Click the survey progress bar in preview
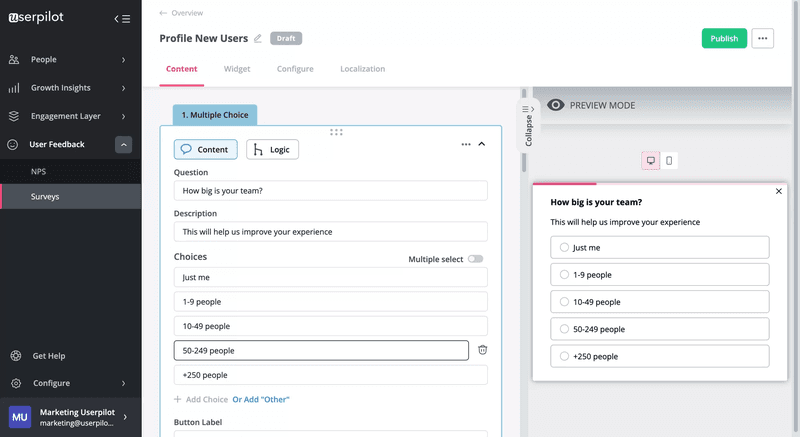The height and width of the screenshot is (437, 800). click(x=660, y=184)
